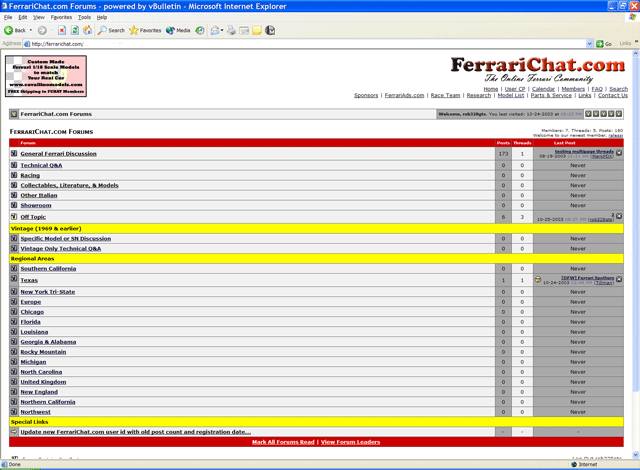Expand the address bar dropdown
The height and width of the screenshot is (470, 640).
(x=589, y=44)
